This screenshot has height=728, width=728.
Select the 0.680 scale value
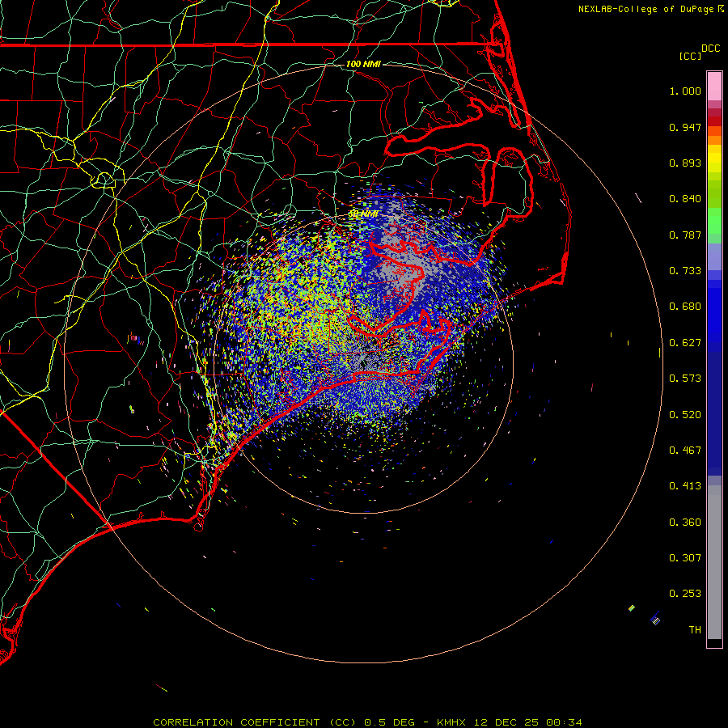[685, 307]
